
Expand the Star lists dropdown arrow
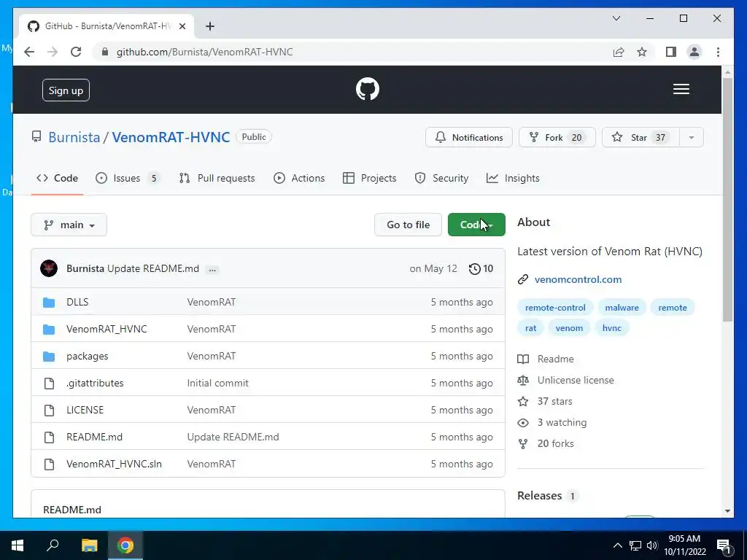tap(692, 138)
